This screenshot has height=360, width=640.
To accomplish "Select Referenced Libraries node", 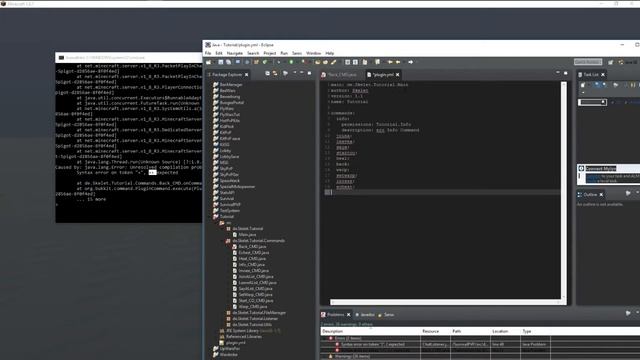I will click(x=240, y=337).
